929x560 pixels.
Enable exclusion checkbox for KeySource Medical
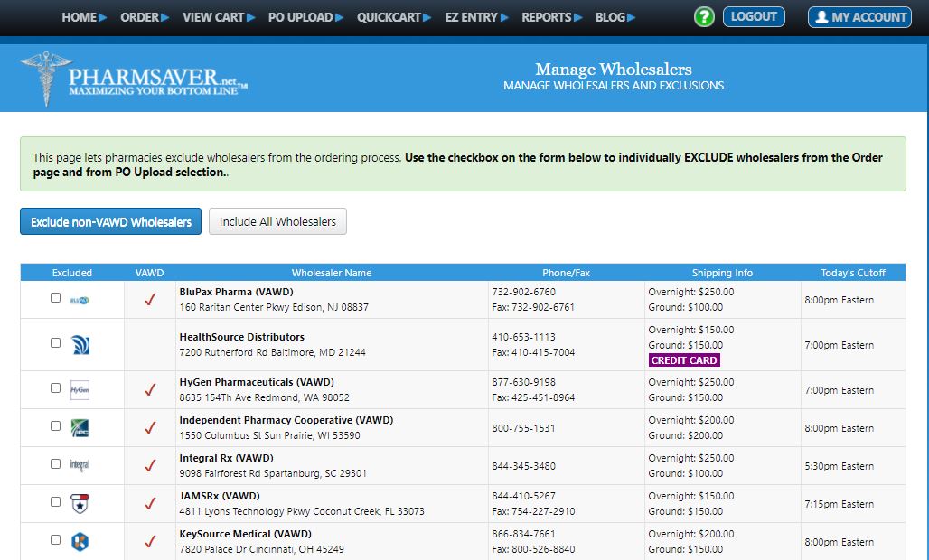(x=56, y=539)
